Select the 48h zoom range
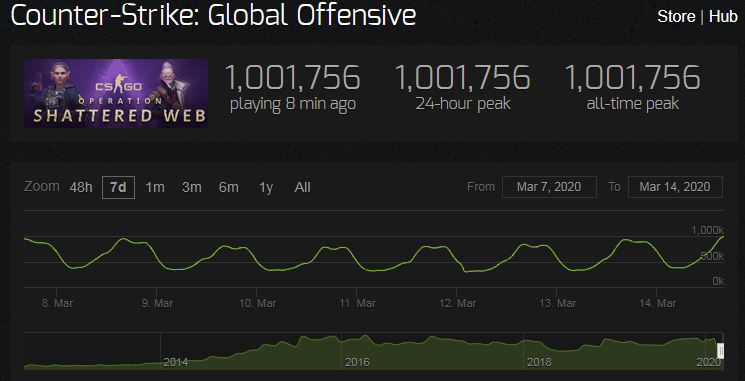Screen dimensions: 745x381 (x=81, y=188)
